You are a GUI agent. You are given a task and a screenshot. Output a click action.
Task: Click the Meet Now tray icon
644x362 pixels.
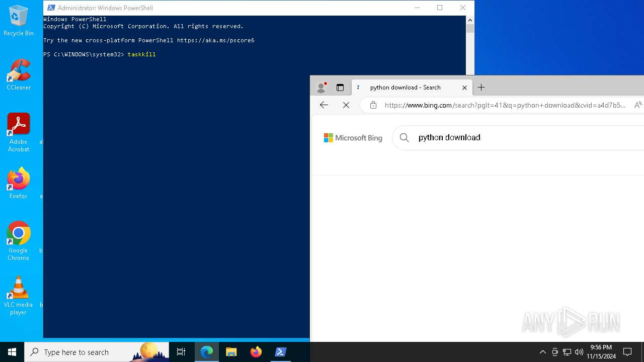click(x=555, y=352)
